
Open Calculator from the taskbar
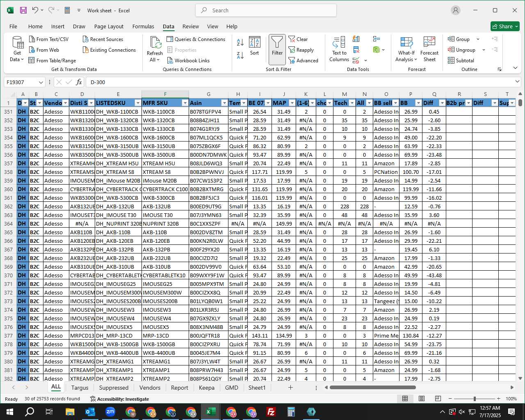tap(291, 411)
